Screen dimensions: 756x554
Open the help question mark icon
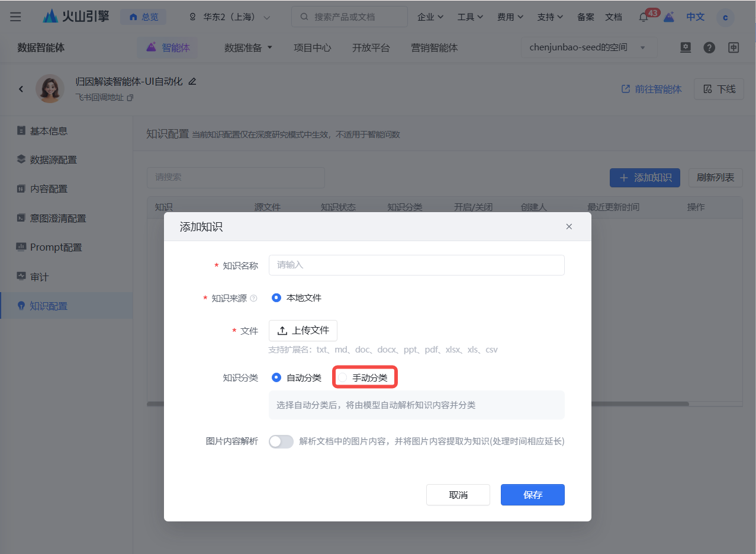[709, 47]
